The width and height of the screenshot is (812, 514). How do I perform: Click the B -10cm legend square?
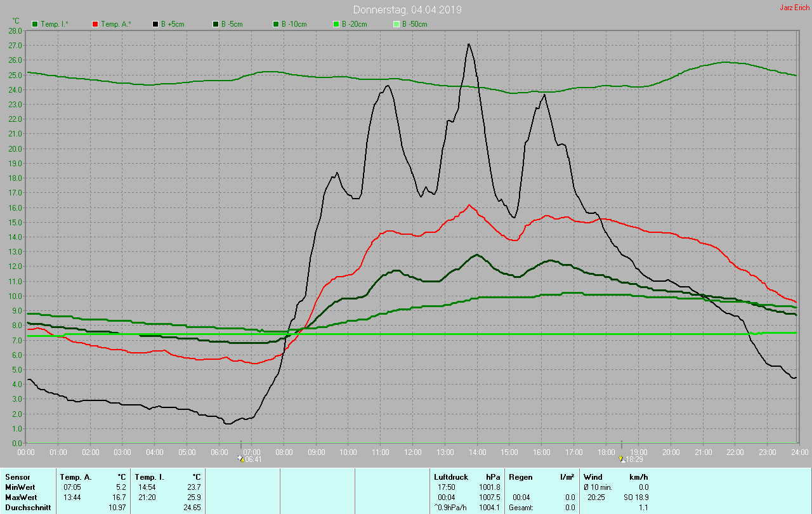point(276,24)
